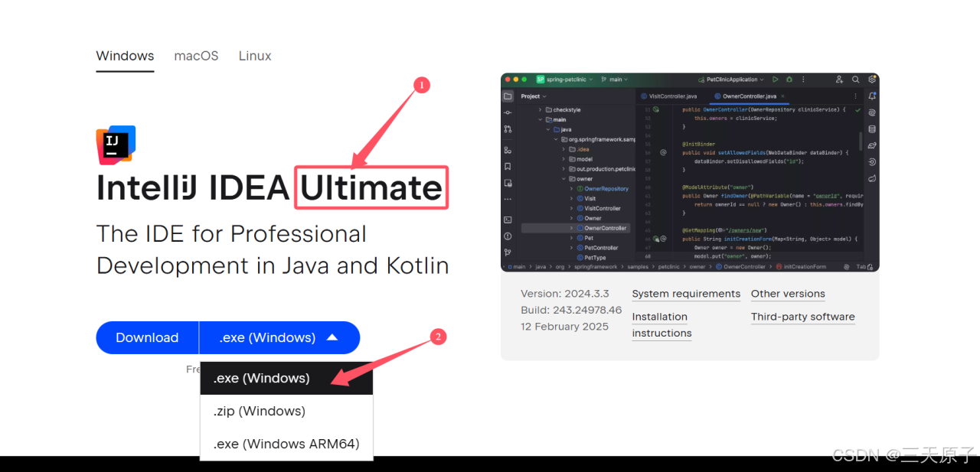Click the blue Download button
Viewport: 980px width, 472px height.
point(147,337)
